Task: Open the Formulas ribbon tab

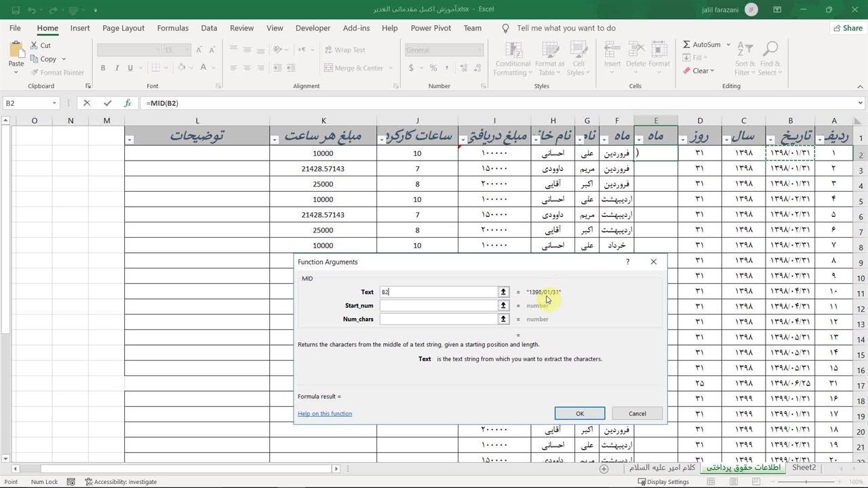Action: (172, 28)
